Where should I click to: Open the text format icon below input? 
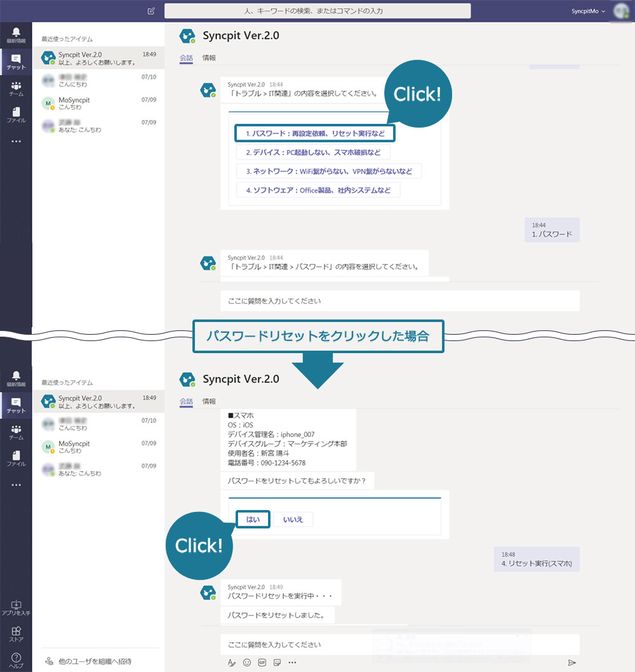coord(231,662)
